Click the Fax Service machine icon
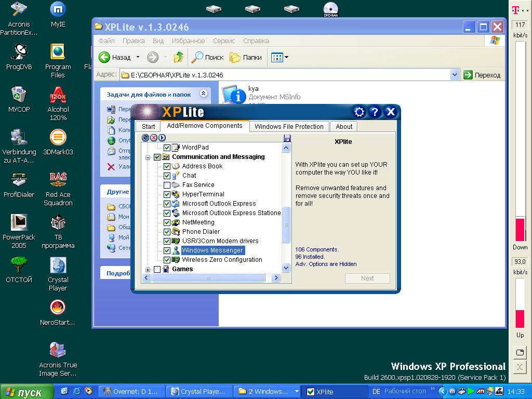The height and width of the screenshot is (399, 532). (176, 185)
